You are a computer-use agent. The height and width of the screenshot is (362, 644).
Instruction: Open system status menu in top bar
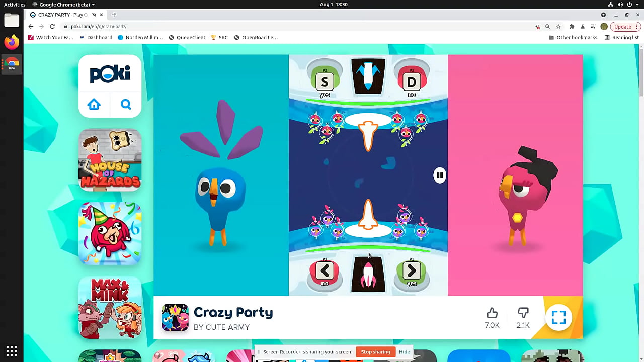click(x=623, y=4)
